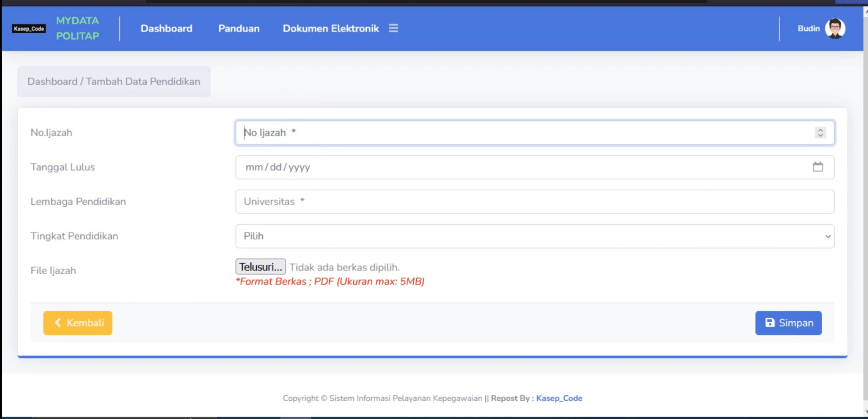Focus the No Ijazah input field
The image size is (868, 419).
[535, 132]
